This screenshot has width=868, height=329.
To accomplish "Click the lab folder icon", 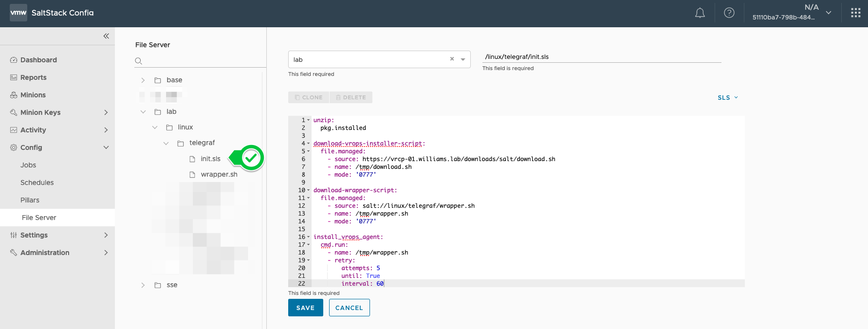I will click(158, 112).
